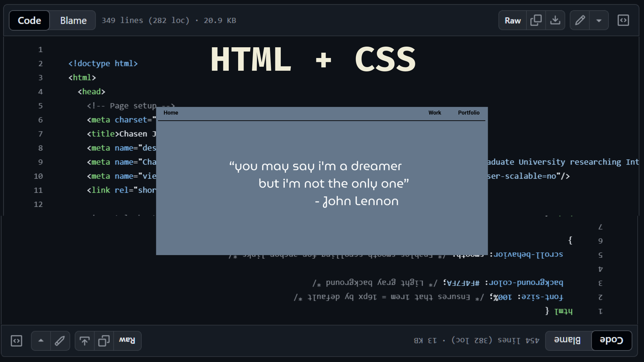Copy contents icon in bottom mirrored panel

point(104,341)
